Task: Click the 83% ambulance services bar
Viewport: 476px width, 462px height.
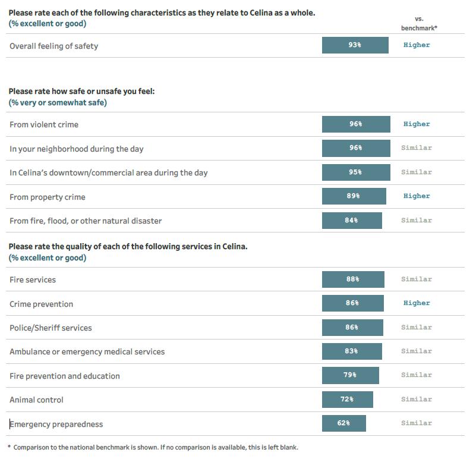Action: 352,351
